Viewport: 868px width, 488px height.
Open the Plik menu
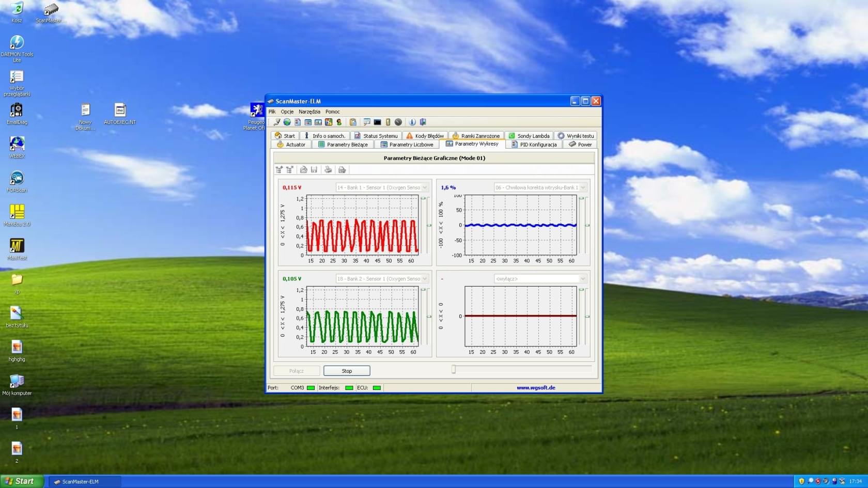(x=272, y=112)
